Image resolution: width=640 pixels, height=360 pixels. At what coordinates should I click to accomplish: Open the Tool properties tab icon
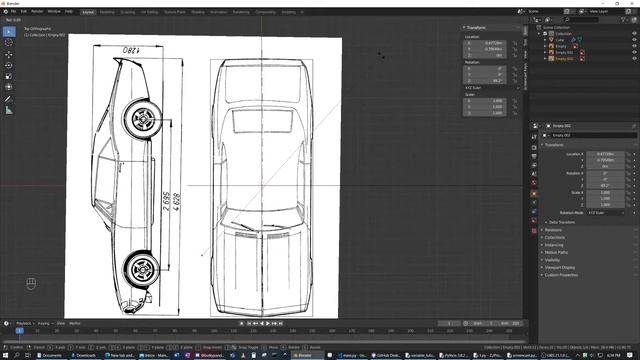534,137
